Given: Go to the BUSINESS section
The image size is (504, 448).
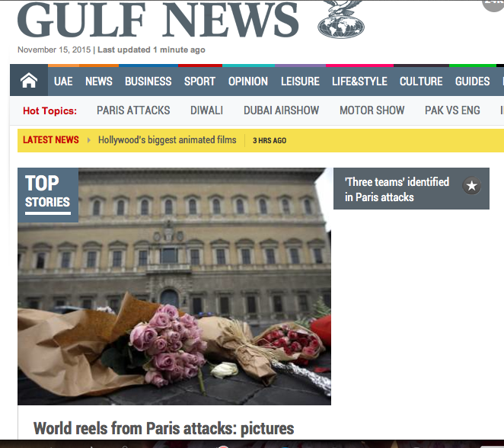Looking at the screenshot, I should click(x=148, y=82).
